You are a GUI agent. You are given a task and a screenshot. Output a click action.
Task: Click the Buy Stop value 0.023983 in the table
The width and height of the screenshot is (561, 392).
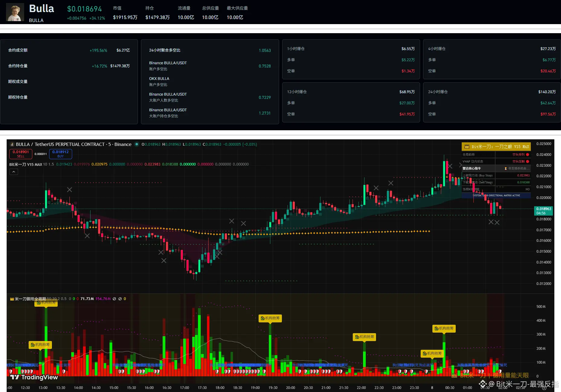point(523,175)
